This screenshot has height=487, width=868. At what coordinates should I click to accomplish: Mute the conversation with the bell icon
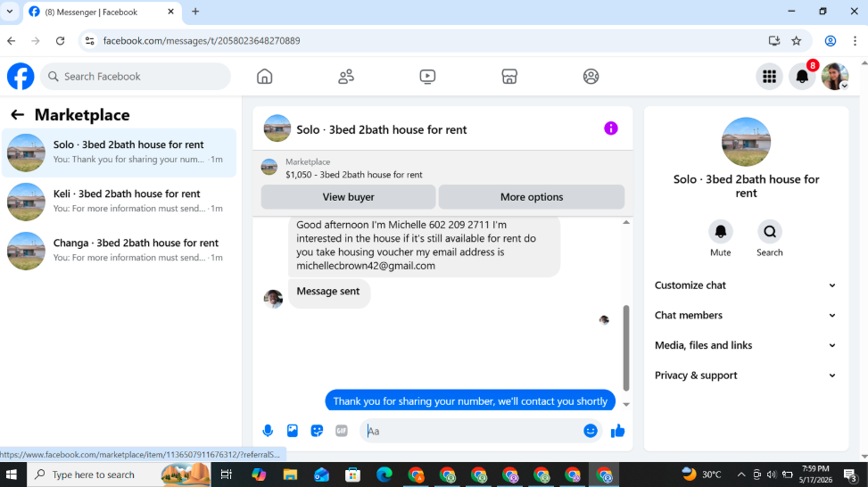click(x=720, y=231)
